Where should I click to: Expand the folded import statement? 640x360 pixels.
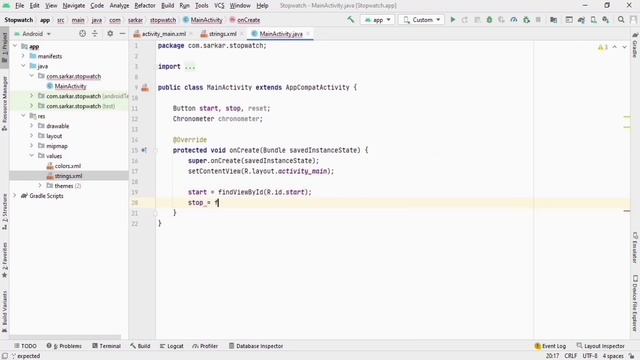pos(190,67)
